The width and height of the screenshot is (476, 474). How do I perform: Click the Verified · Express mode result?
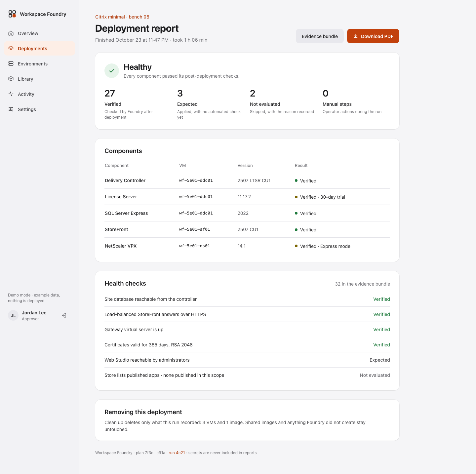click(323, 246)
